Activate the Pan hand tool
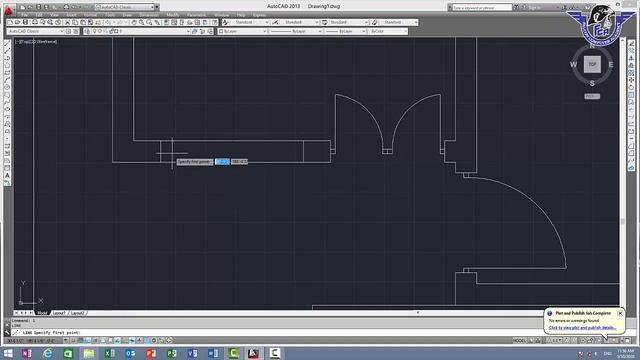Viewport: 640px width, 360px height. coord(134,22)
